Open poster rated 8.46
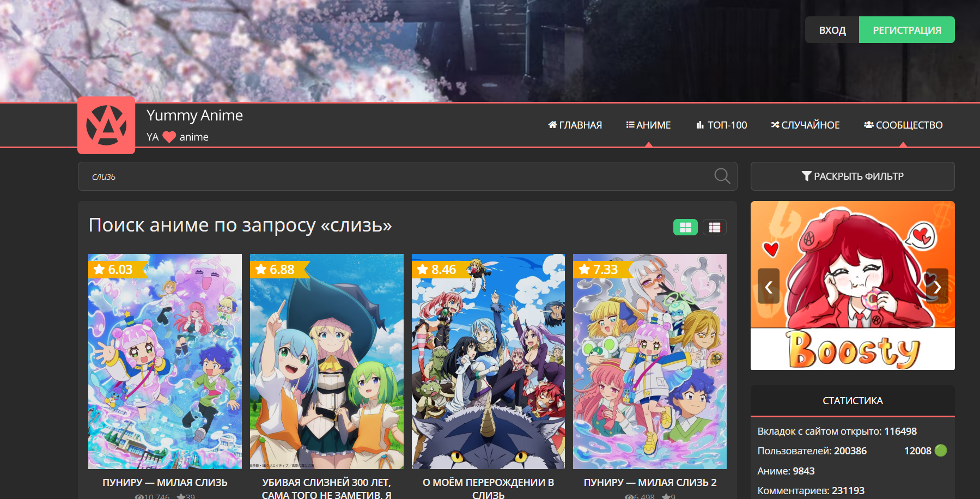This screenshot has height=499, width=980. click(x=489, y=361)
